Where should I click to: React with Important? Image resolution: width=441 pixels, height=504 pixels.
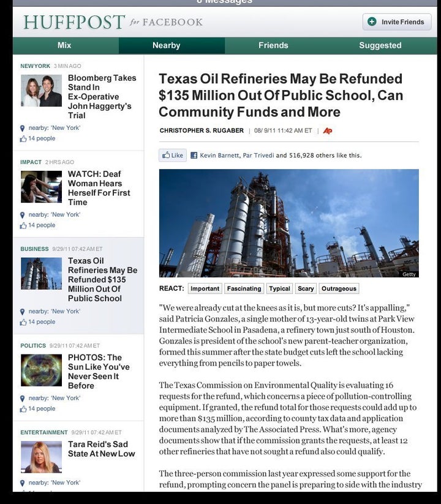pyautogui.click(x=205, y=288)
